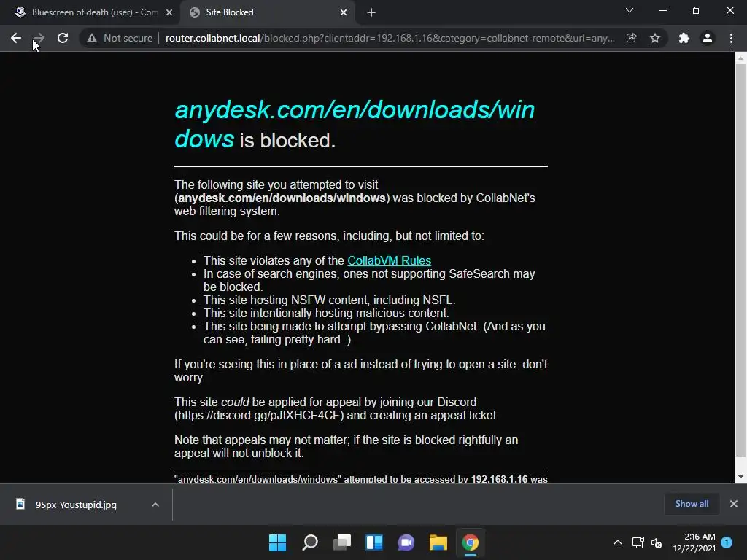Image resolution: width=747 pixels, height=560 pixels.
Task: Open the Windows Start menu
Action: [x=277, y=542]
